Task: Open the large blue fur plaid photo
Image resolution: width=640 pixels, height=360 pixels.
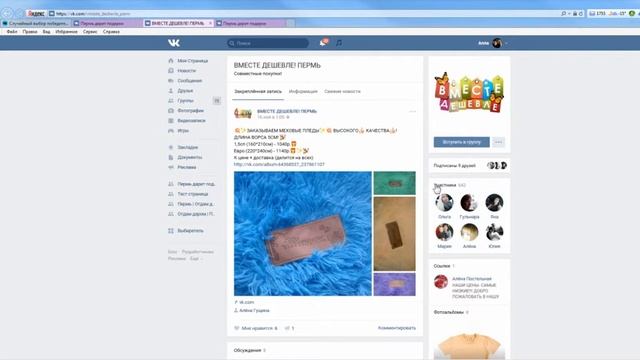Action: 303,233
